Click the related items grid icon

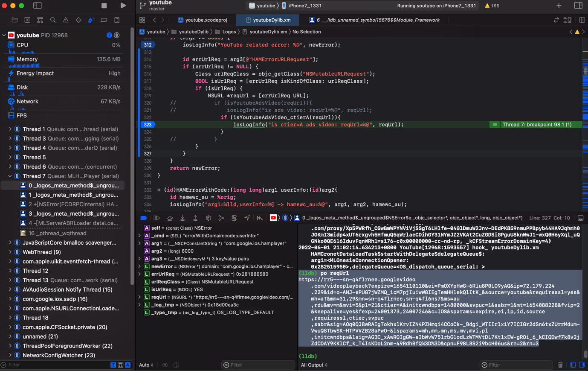(x=142, y=20)
